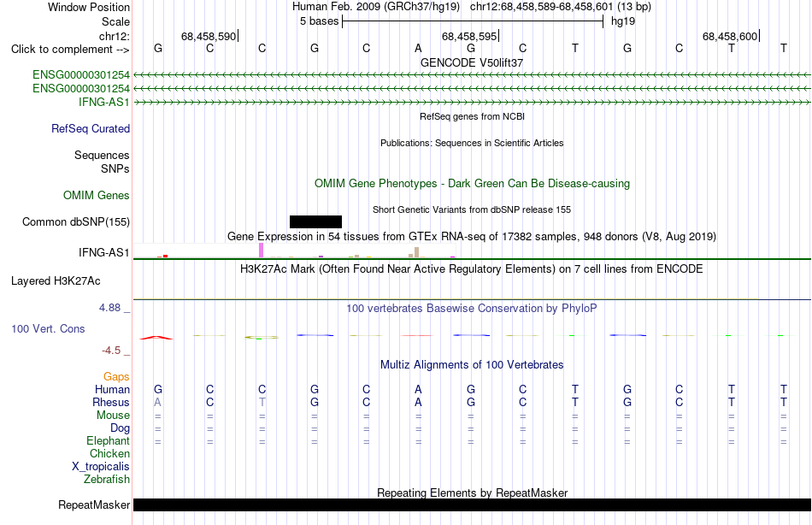Screen dimensions: 812x525
Task: Click the GENCODE V50lift37 track title
Action: pos(472,62)
